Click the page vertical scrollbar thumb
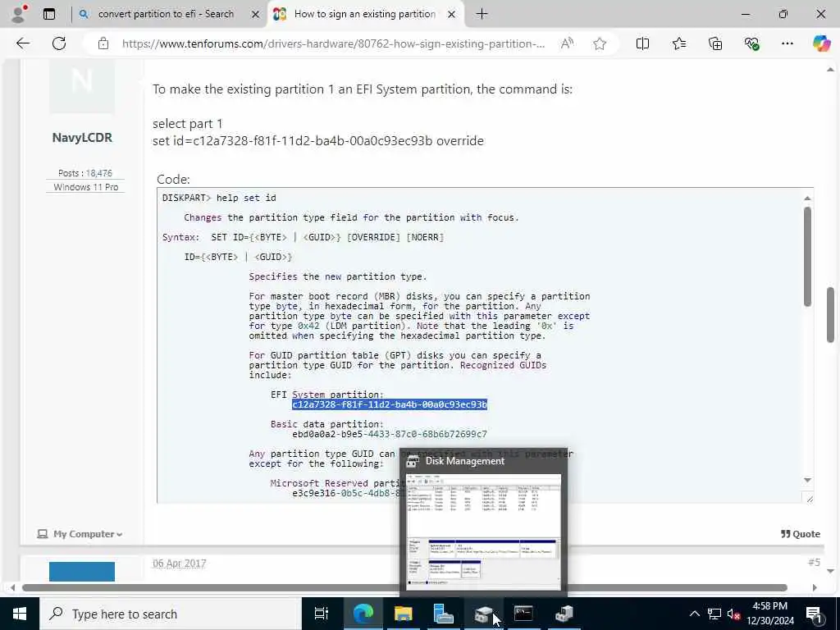The width and height of the screenshot is (840, 630). (830, 315)
